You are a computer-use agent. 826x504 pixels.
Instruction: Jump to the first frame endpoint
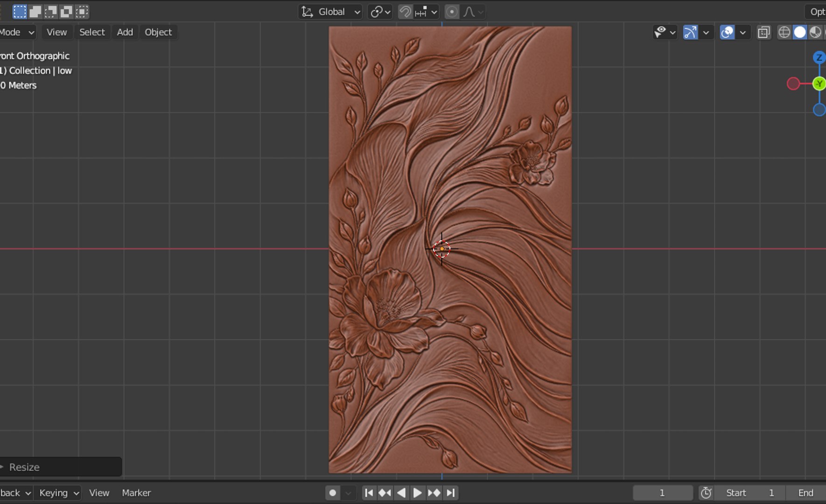(369, 493)
